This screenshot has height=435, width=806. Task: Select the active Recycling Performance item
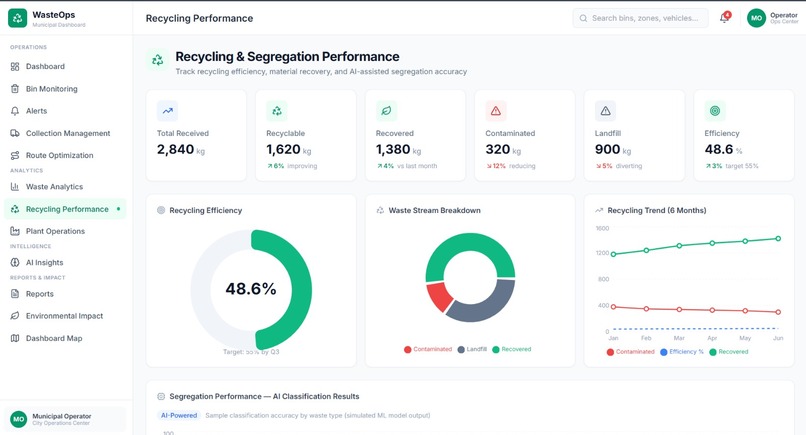(x=65, y=209)
